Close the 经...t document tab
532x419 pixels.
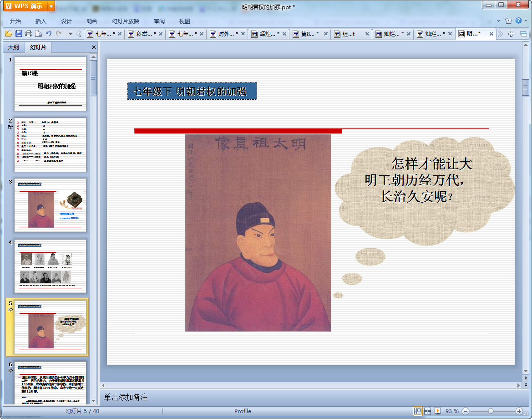point(367,34)
